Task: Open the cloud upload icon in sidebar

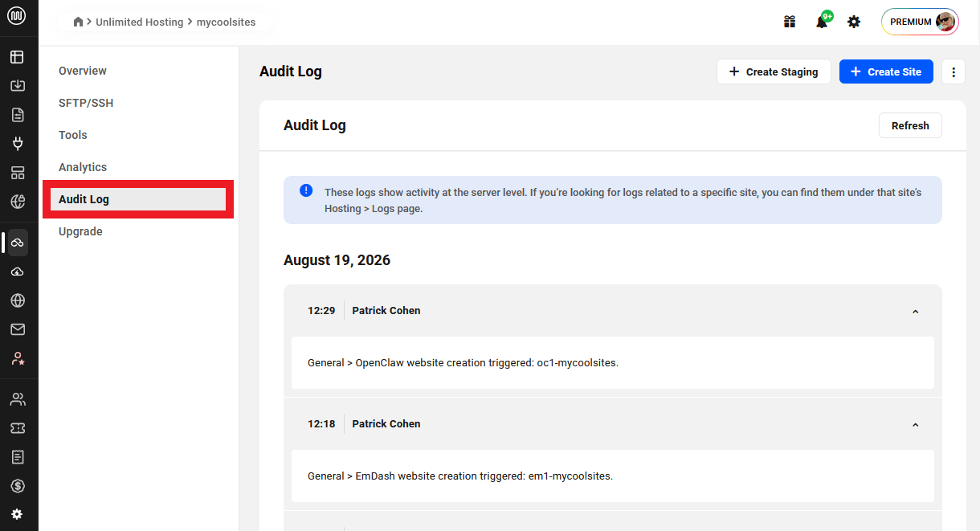Action: (17, 272)
